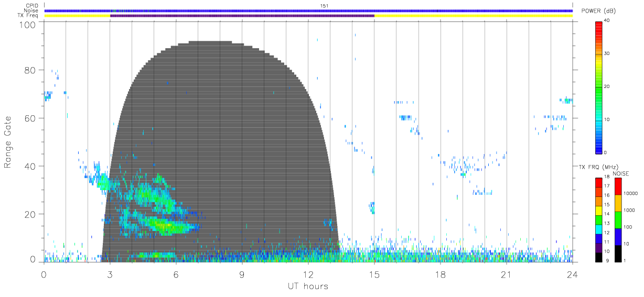Click the CPID row label

click(32, 6)
